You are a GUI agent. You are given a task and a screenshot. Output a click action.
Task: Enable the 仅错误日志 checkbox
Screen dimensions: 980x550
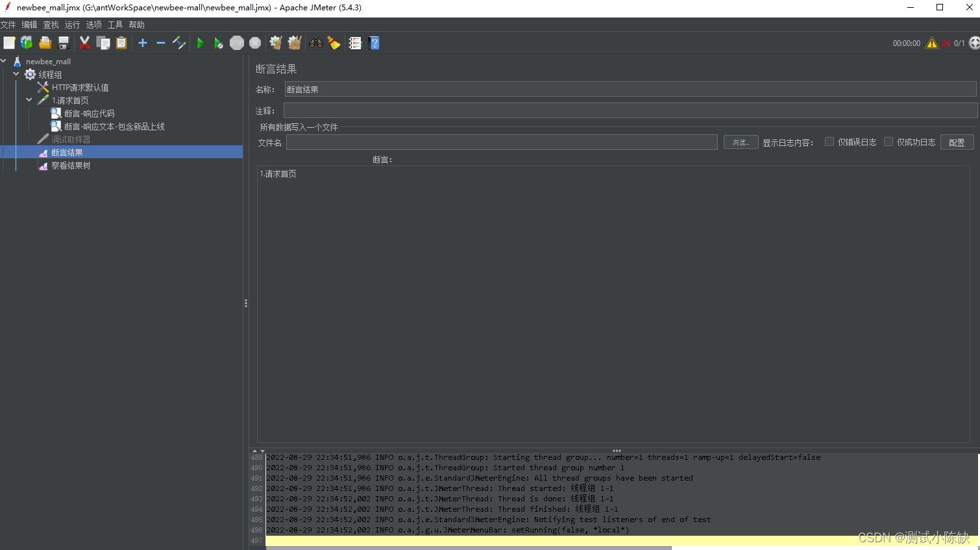click(x=829, y=141)
